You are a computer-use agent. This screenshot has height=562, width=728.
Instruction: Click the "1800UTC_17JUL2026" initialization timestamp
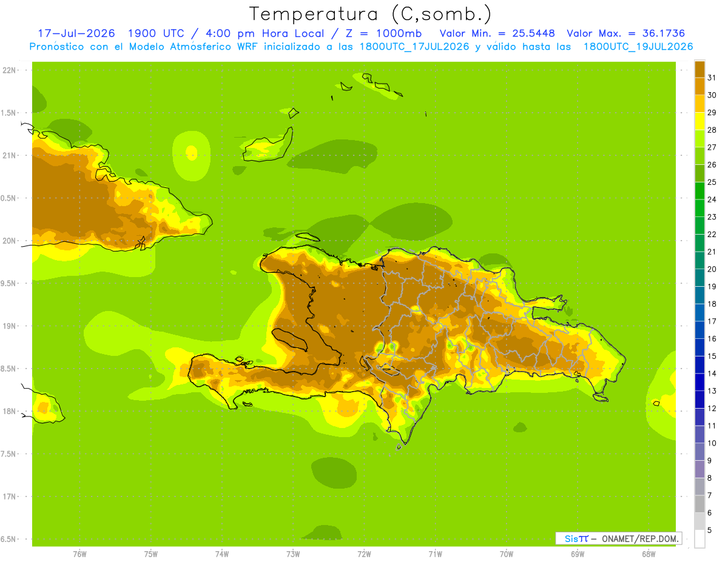coord(414,47)
